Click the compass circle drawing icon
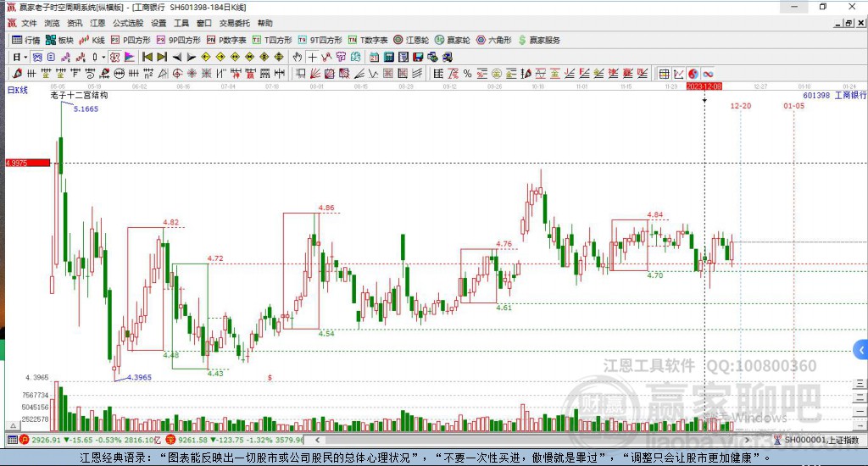 point(177,74)
